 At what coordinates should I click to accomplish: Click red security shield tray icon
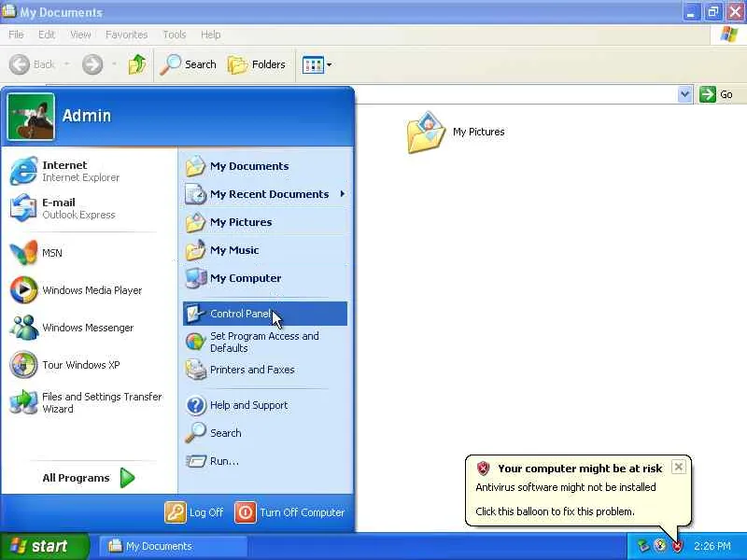[x=677, y=546]
